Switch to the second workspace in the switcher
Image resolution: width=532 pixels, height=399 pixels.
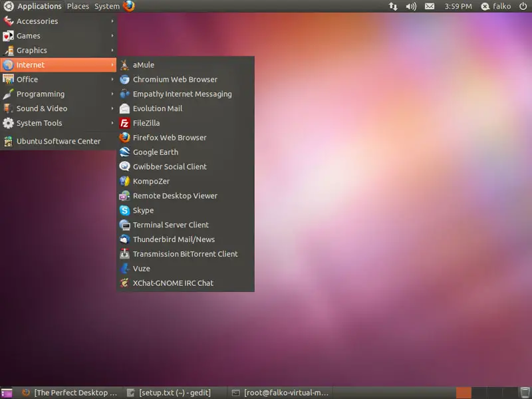(479, 393)
